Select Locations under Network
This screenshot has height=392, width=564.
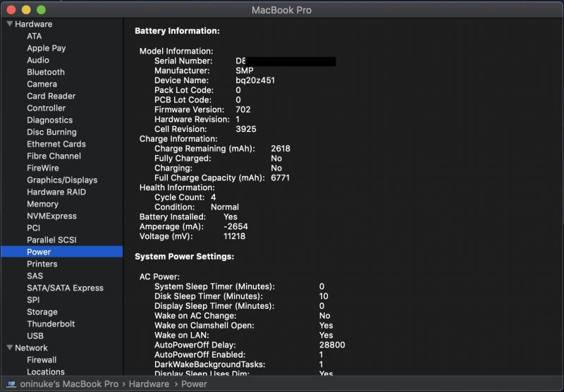[x=46, y=372]
